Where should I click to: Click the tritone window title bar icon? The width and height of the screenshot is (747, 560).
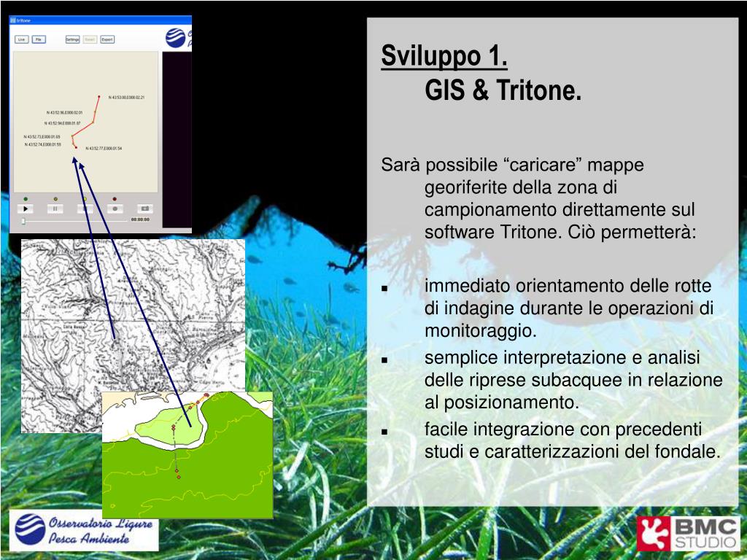click(13, 20)
